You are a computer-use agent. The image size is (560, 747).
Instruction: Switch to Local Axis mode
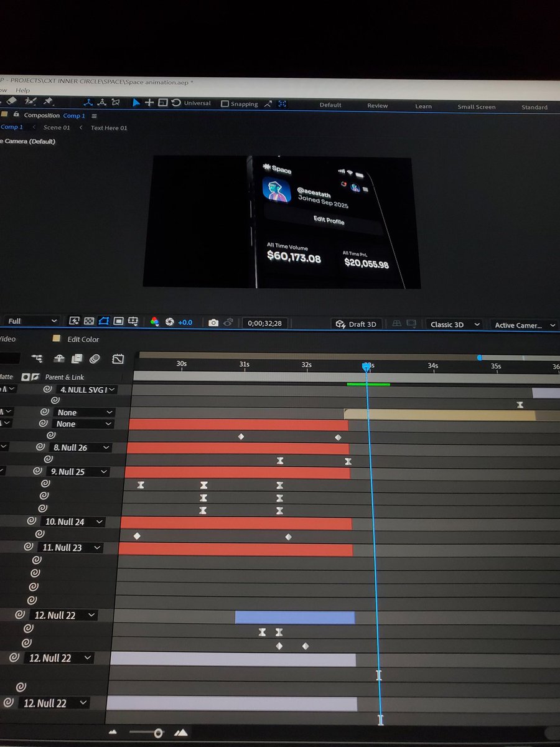click(88, 102)
